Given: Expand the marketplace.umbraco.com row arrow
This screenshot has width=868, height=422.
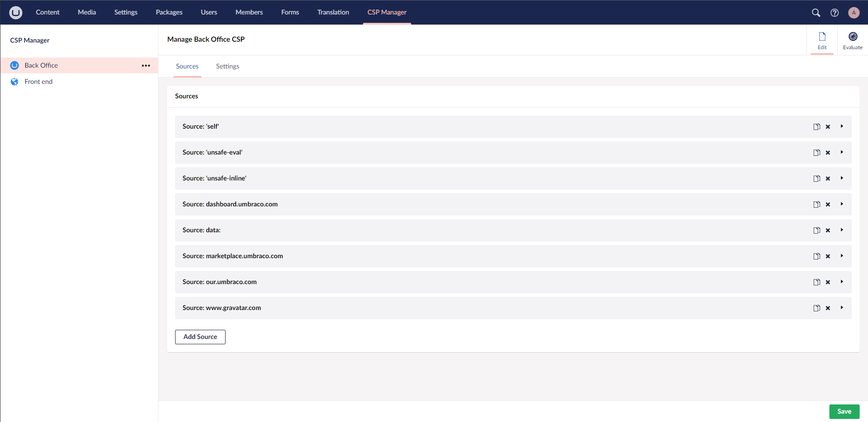Looking at the screenshot, I should click(x=842, y=256).
